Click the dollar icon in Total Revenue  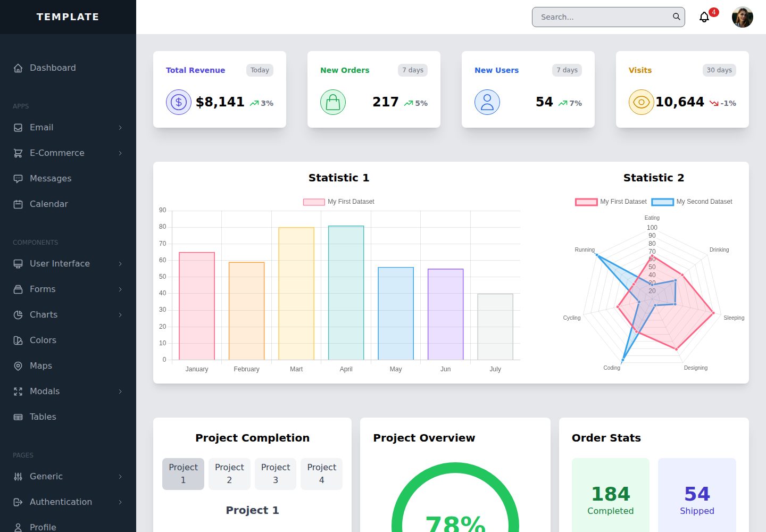pyautogui.click(x=179, y=102)
